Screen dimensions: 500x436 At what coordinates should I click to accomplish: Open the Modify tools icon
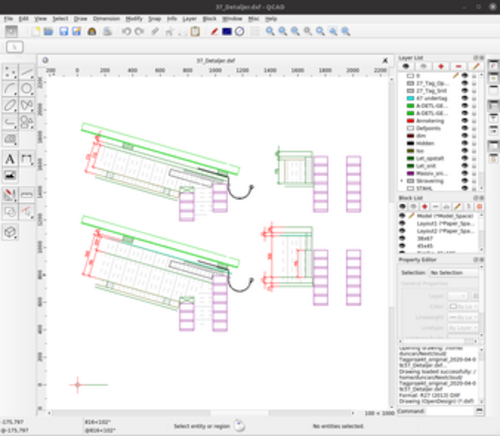pyautogui.click(x=10, y=195)
